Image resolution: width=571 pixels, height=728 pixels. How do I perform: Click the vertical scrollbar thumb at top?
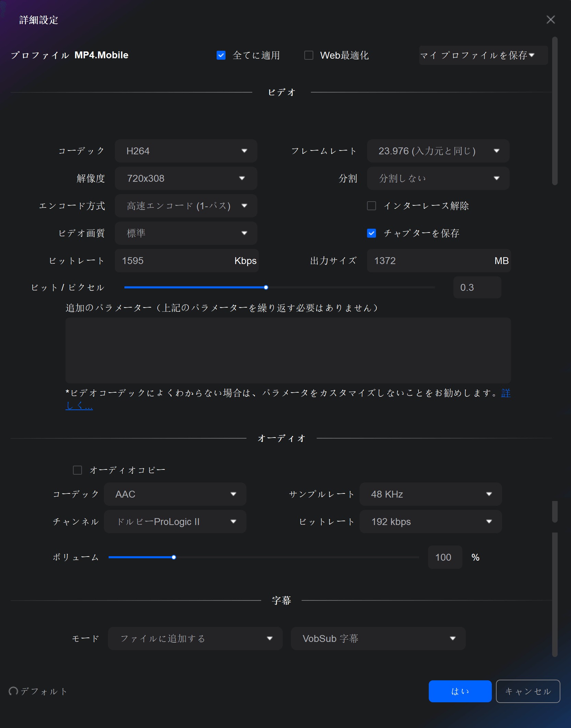point(555,111)
